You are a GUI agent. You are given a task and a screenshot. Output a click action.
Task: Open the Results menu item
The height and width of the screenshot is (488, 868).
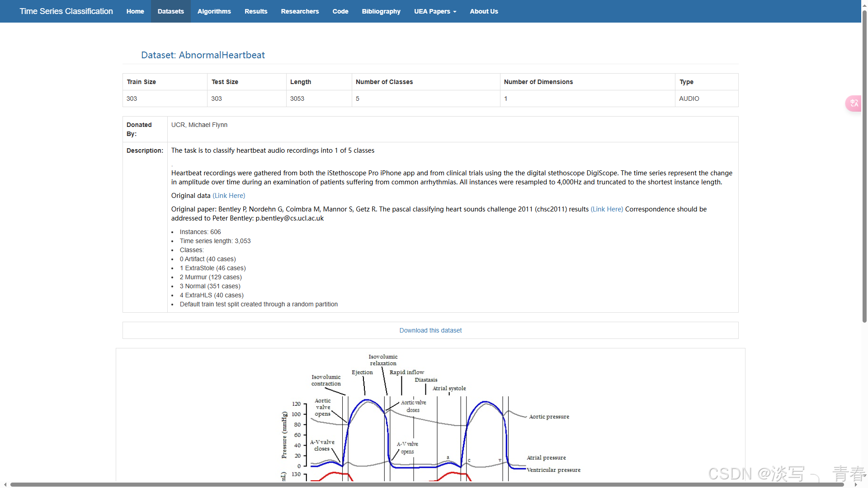pyautogui.click(x=256, y=11)
